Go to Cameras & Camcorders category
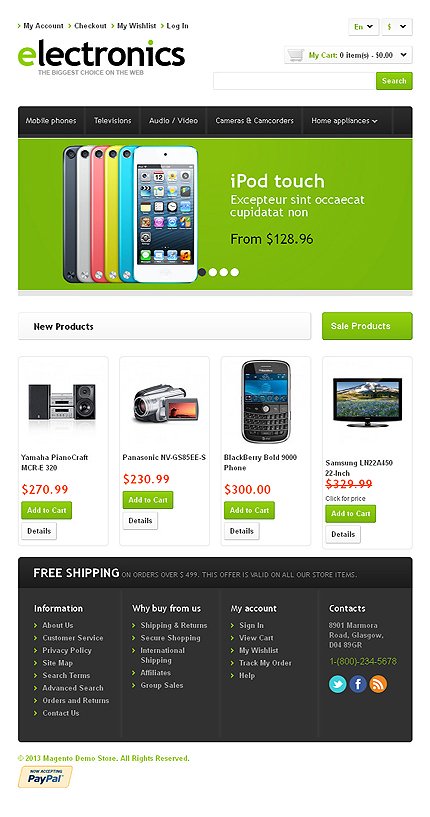This screenshot has height=817, width=430. (x=254, y=121)
